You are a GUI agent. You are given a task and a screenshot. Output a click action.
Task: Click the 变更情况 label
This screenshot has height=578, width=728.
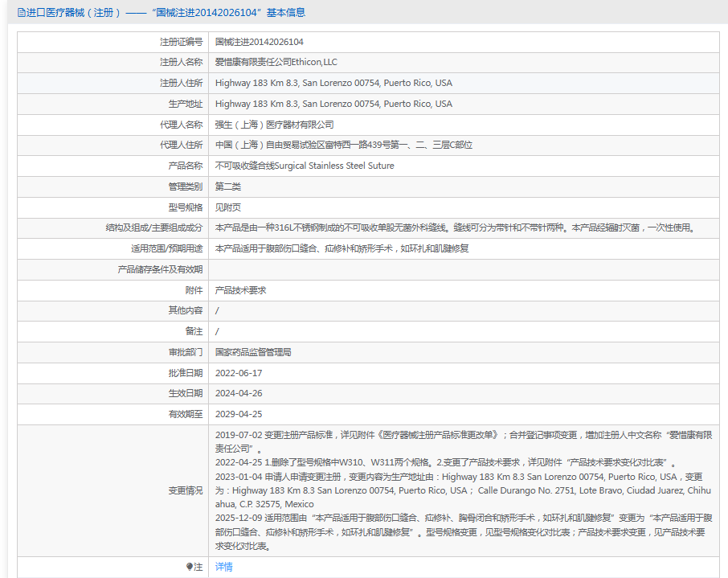point(186,490)
